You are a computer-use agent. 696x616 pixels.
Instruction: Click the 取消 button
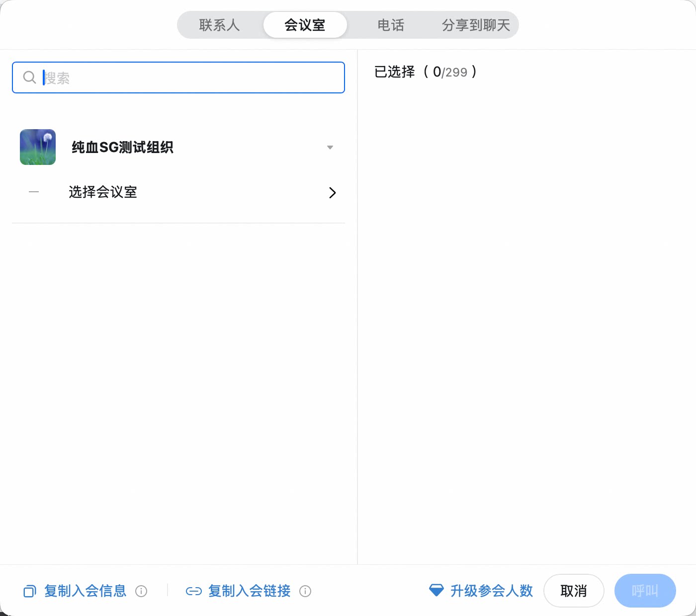pos(574,591)
